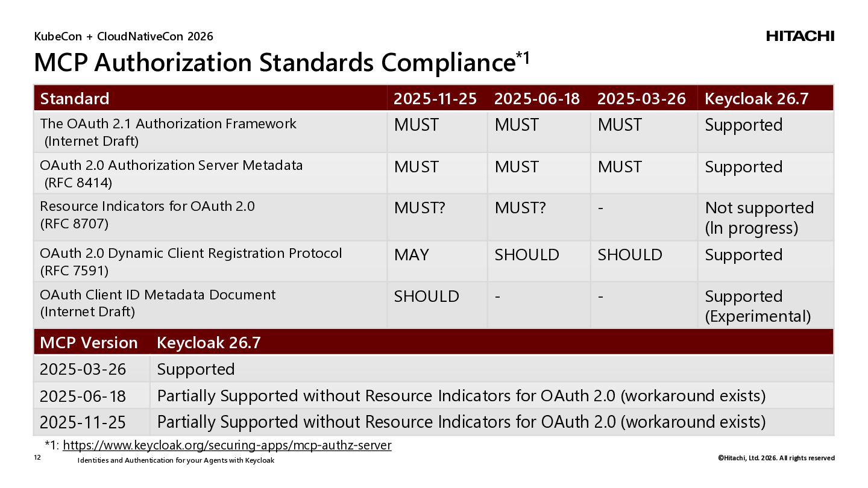The width and height of the screenshot is (868, 488).
Task: Select Supported for MCP version 2025-03-26
Action: tap(196, 369)
